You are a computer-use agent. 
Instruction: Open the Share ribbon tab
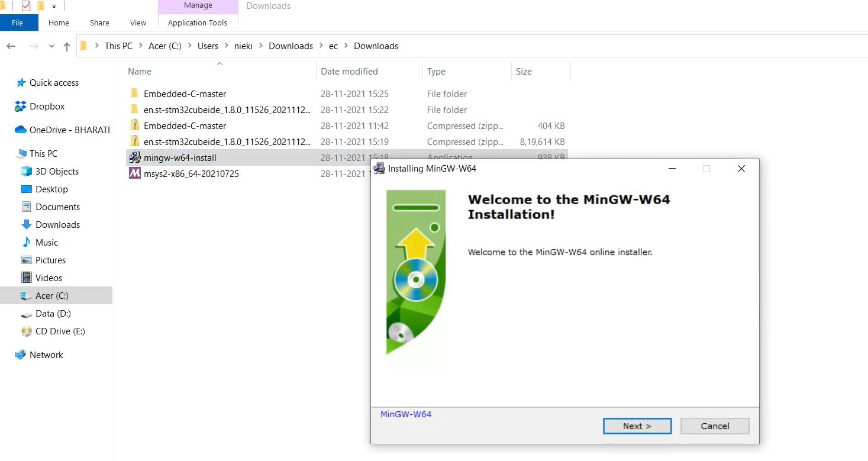pyautogui.click(x=99, y=22)
